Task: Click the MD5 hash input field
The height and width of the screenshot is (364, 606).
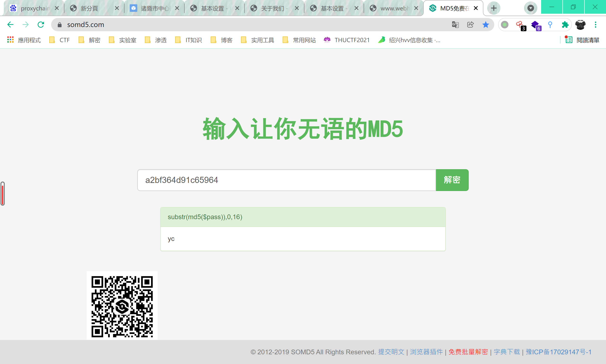Action: click(287, 180)
